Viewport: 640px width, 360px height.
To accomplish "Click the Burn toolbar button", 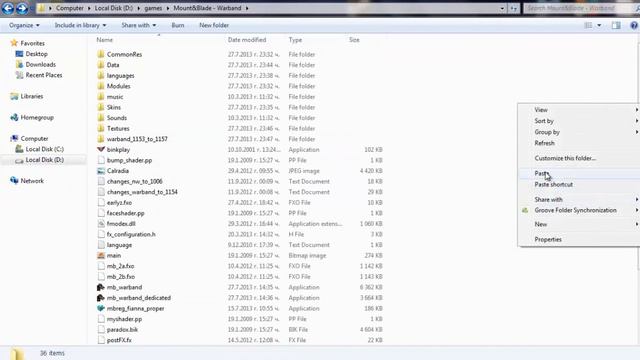I will [x=178, y=25].
